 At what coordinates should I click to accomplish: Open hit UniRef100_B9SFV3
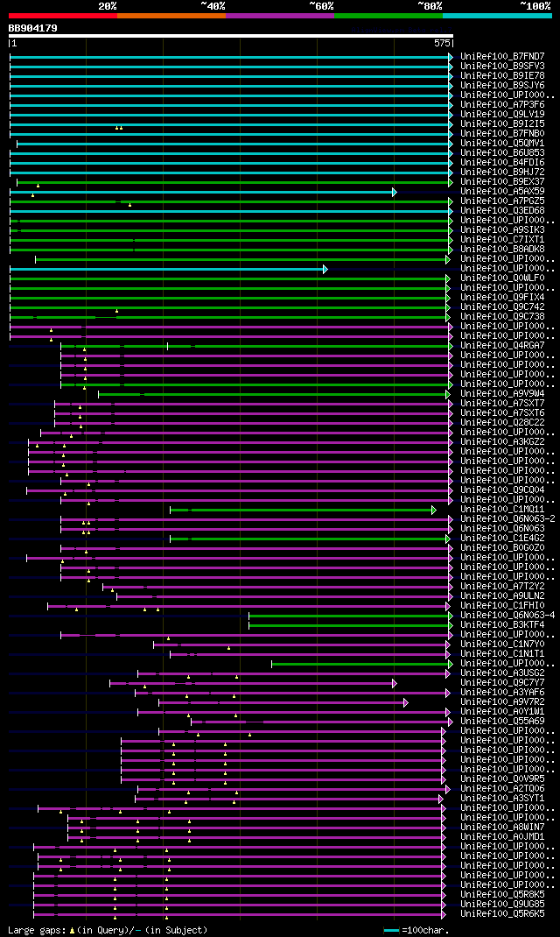502,66
